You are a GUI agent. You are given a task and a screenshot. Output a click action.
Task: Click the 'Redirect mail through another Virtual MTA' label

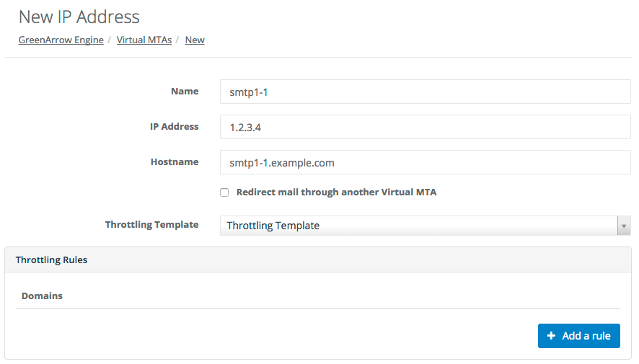click(x=336, y=192)
